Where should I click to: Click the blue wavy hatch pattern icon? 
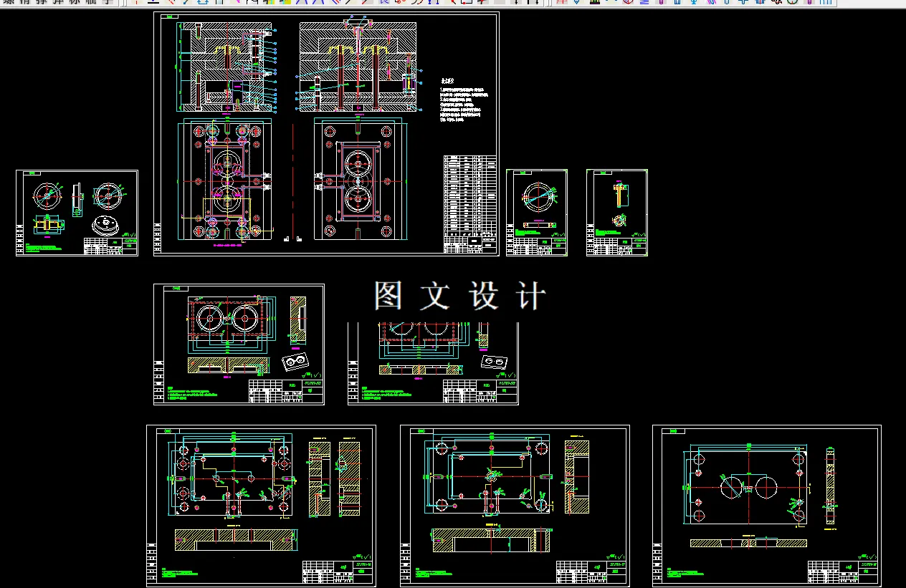pos(644,3)
